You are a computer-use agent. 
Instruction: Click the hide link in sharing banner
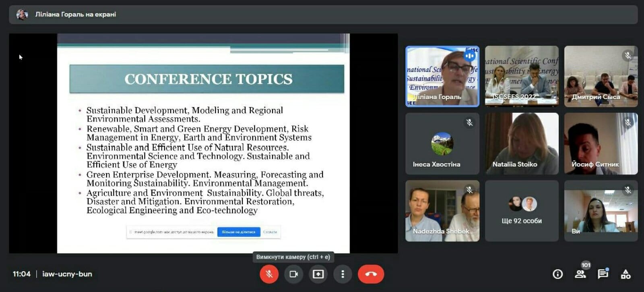pos(270,232)
